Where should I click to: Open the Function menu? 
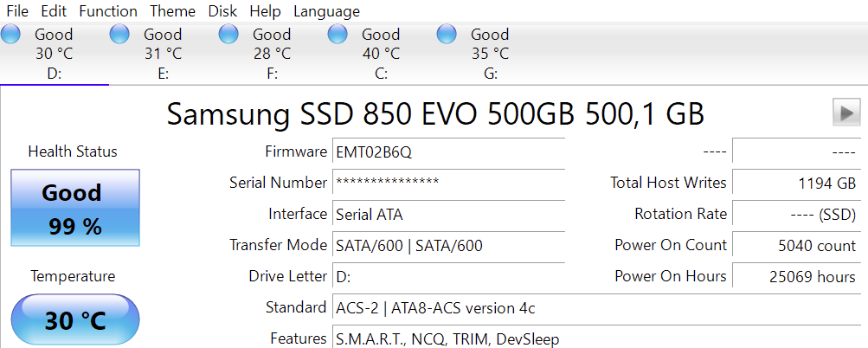(107, 11)
